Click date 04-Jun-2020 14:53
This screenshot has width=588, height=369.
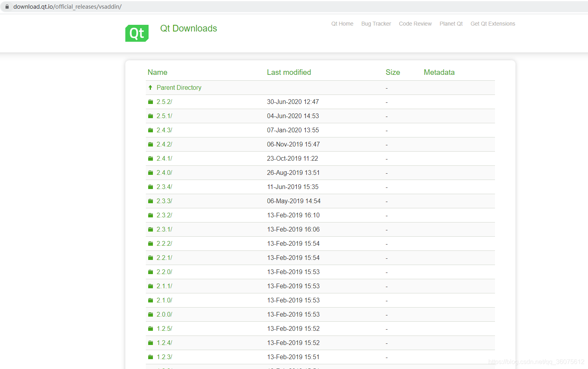(x=293, y=116)
